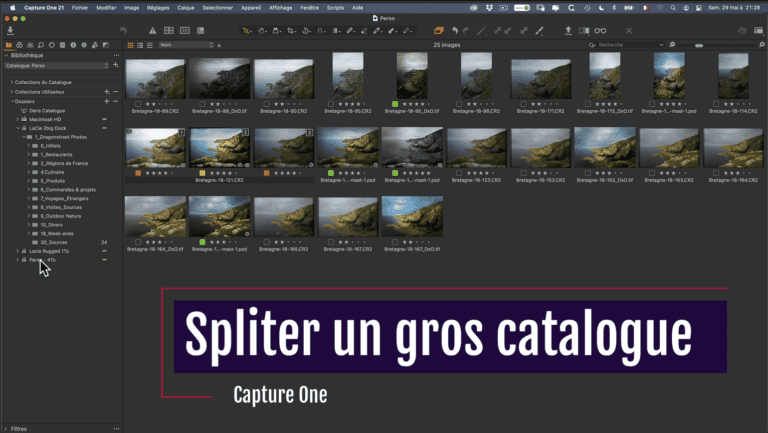
Task: Expand the 3_Régions de France folder
Action: pos(28,163)
